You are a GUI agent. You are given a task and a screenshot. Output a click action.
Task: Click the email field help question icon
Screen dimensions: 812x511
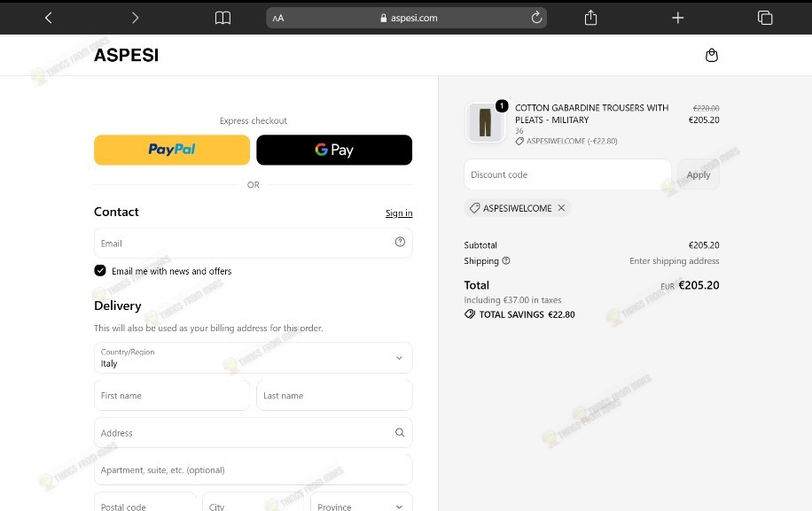click(400, 242)
